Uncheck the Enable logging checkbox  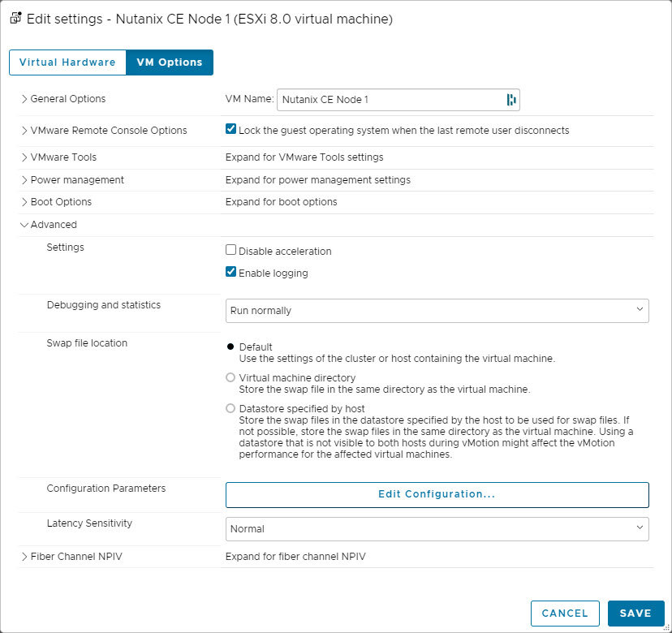pyautogui.click(x=230, y=272)
